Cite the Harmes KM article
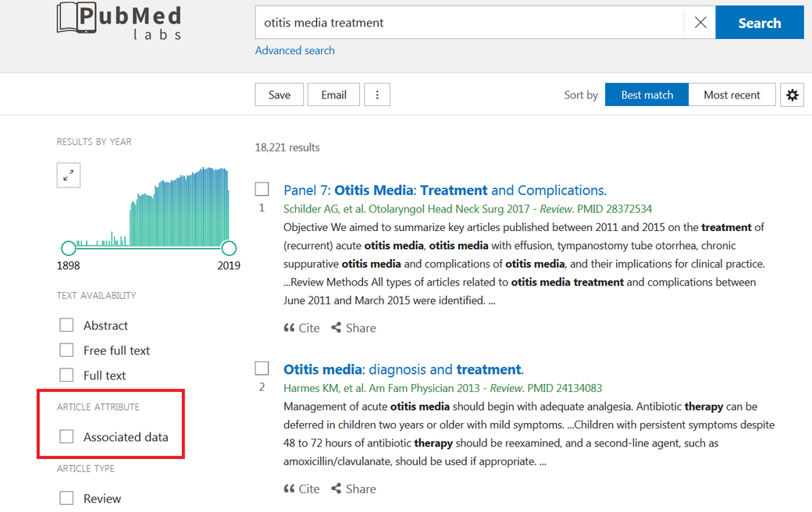The width and height of the screenshot is (812, 512). (301, 489)
